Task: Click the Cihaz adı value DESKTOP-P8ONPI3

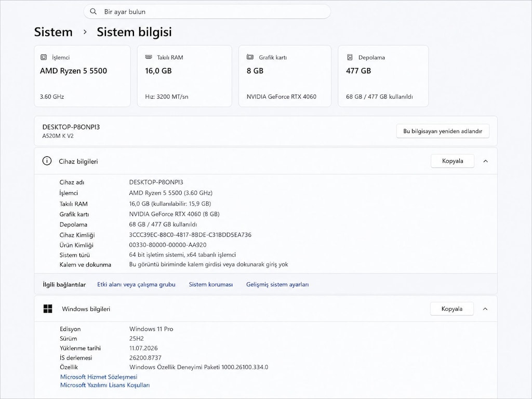Action: point(156,182)
